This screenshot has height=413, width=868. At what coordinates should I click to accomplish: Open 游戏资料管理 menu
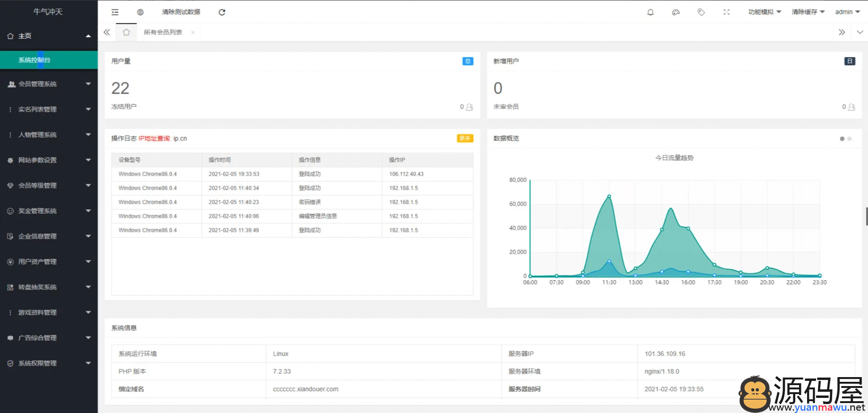pyautogui.click(x=49, y=312)
